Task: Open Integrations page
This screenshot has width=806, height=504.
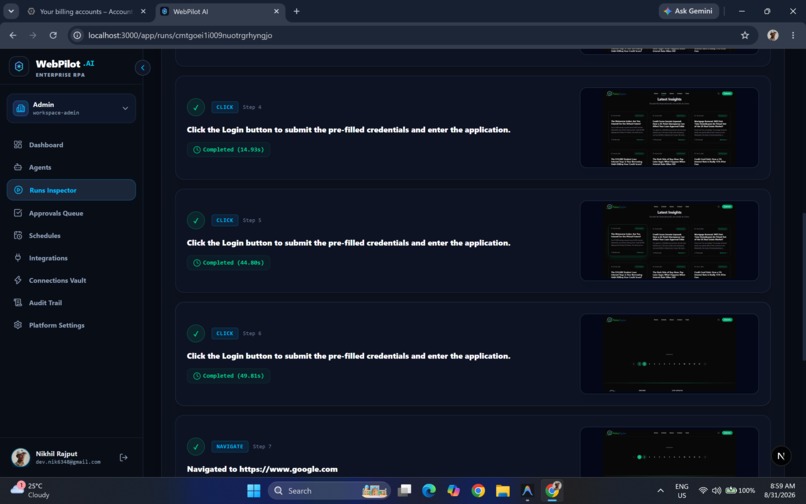Action: click(x=71, y=258)
